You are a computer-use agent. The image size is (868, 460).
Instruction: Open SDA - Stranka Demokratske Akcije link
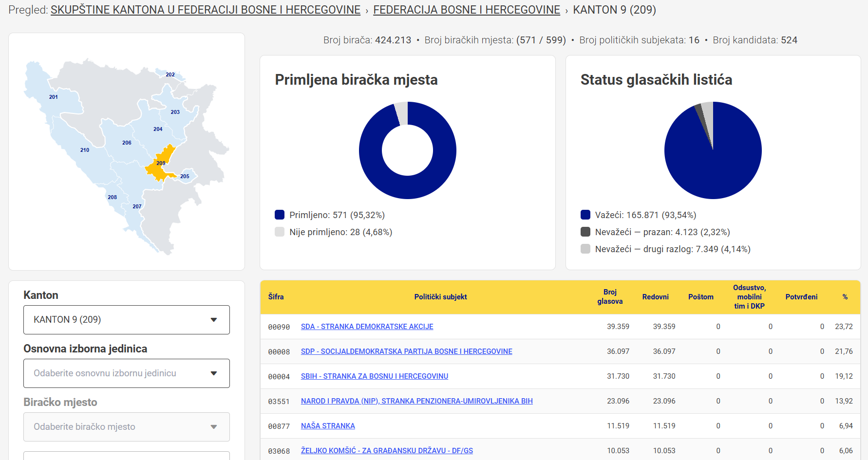pyautogui.click(x=367, y=327)
